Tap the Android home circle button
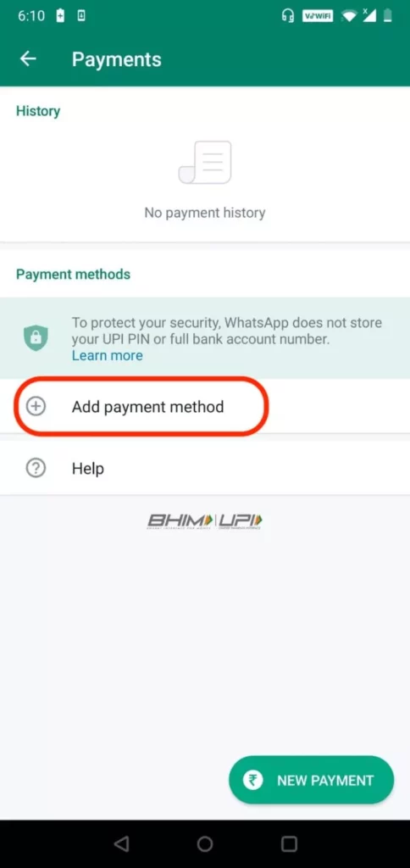The width and height of the screenshot is (410, 868). click(205, 843)
